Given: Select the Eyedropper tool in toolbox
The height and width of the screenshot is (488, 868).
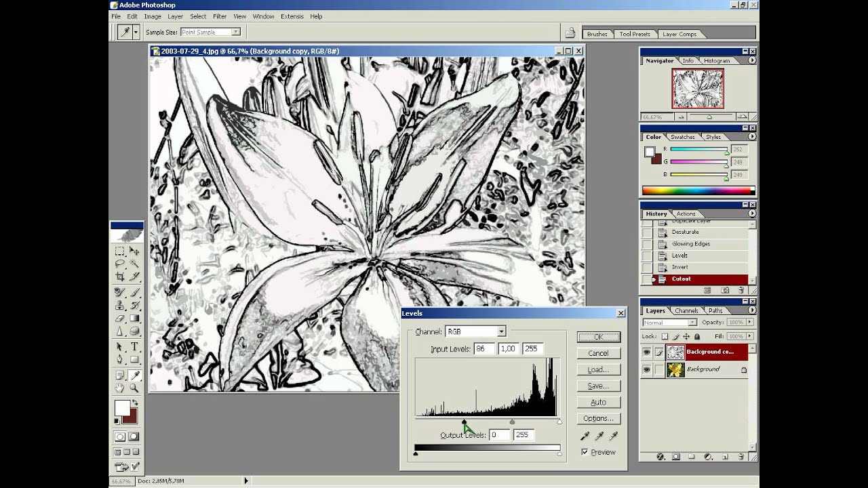Looking at the screenshot, I should 134,375.
